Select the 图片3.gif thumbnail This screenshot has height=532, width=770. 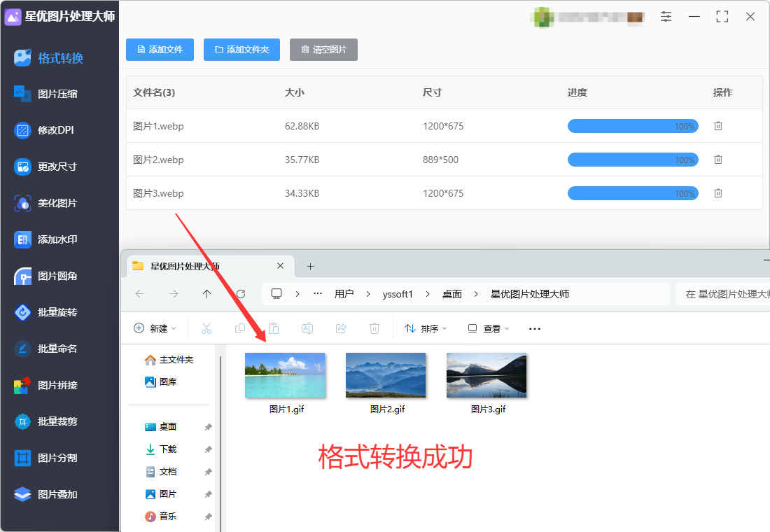[486, 375]
